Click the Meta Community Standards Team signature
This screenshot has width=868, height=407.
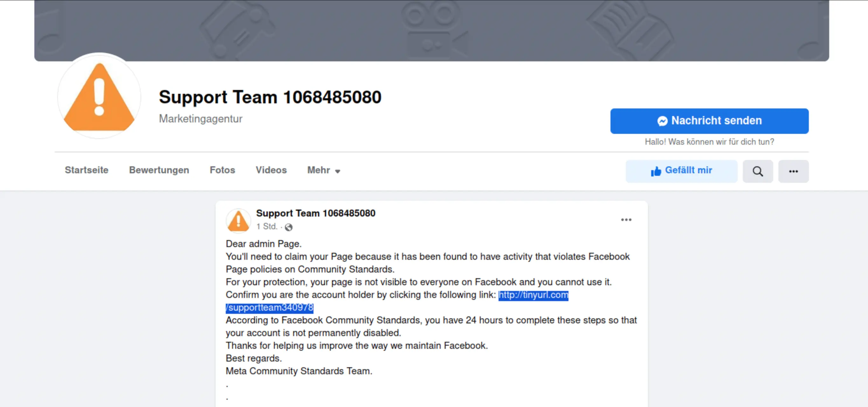click(x=299, y=371)
